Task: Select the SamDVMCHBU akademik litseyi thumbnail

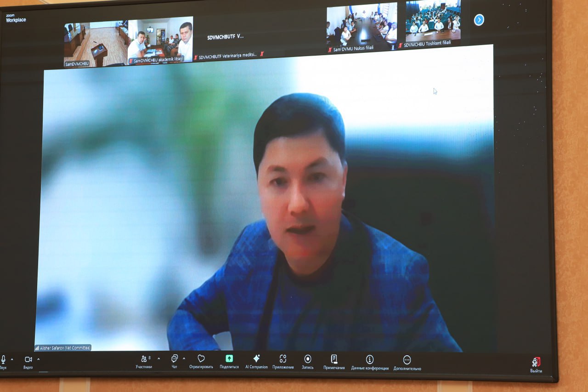Action: point(160,40)
